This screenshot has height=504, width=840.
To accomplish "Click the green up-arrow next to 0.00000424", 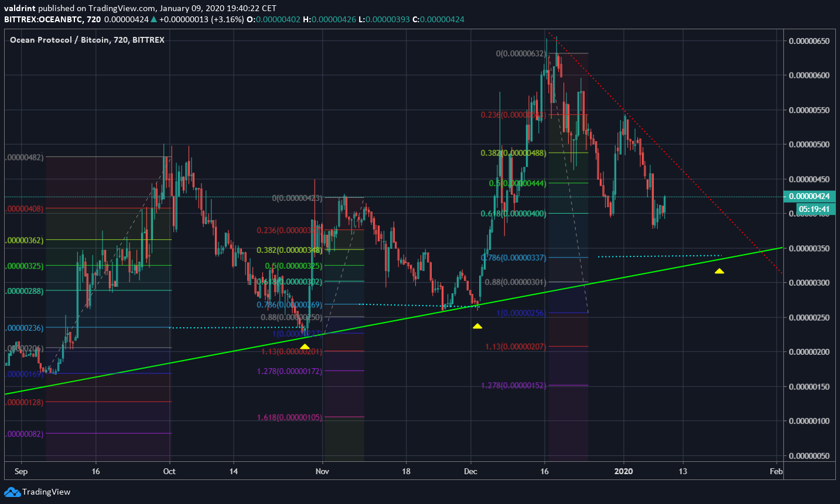I will pos(154,19).
